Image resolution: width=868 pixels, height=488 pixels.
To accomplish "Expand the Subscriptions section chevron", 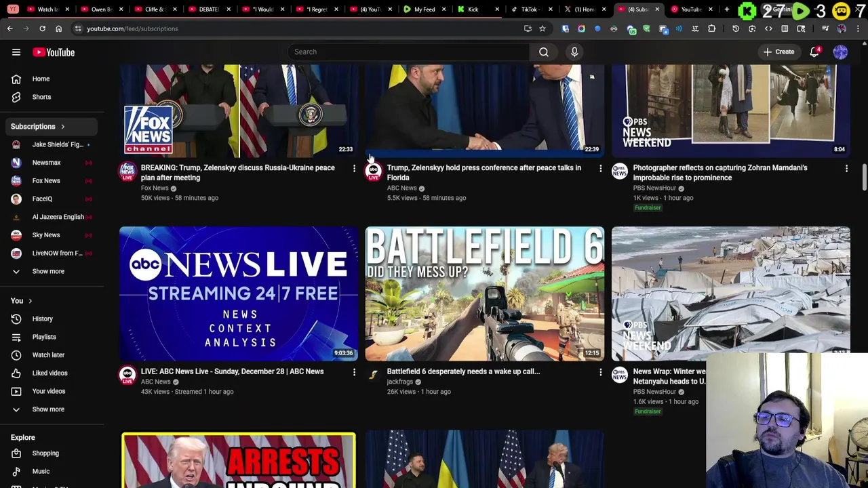I will (x=62, y=127).
